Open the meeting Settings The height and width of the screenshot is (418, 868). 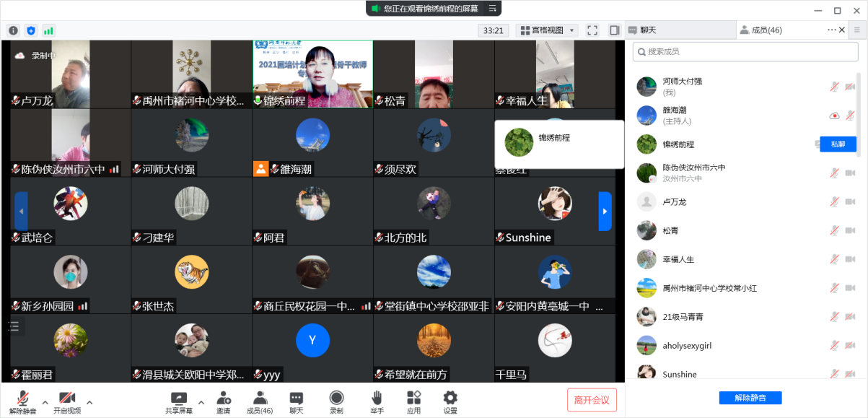(x=449, y=400)
